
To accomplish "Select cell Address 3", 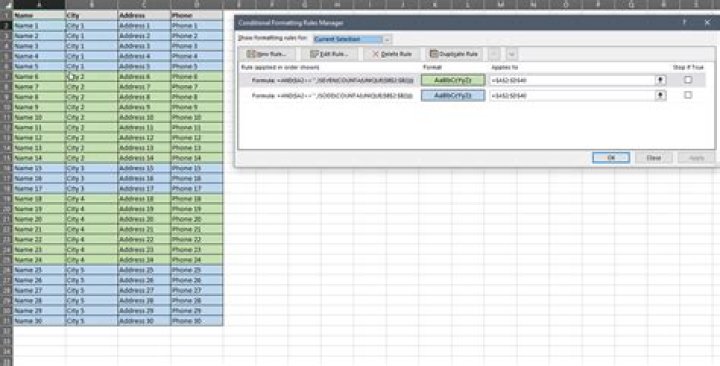I will pos(144,46).
